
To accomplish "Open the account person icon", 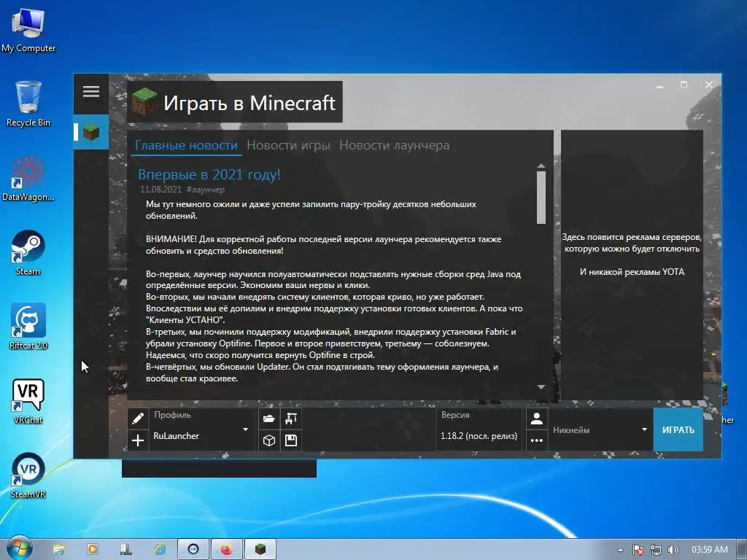I will [536, 419].
